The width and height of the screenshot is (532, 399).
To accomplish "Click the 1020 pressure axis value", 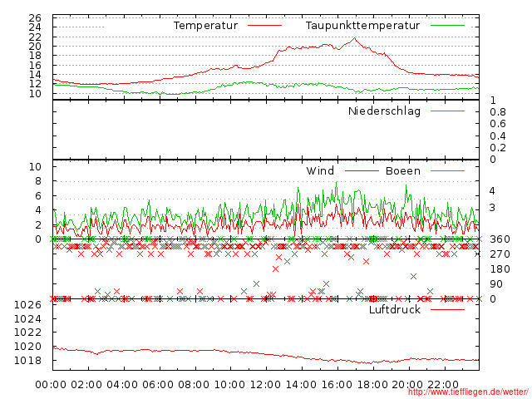I will click(27, 346).
